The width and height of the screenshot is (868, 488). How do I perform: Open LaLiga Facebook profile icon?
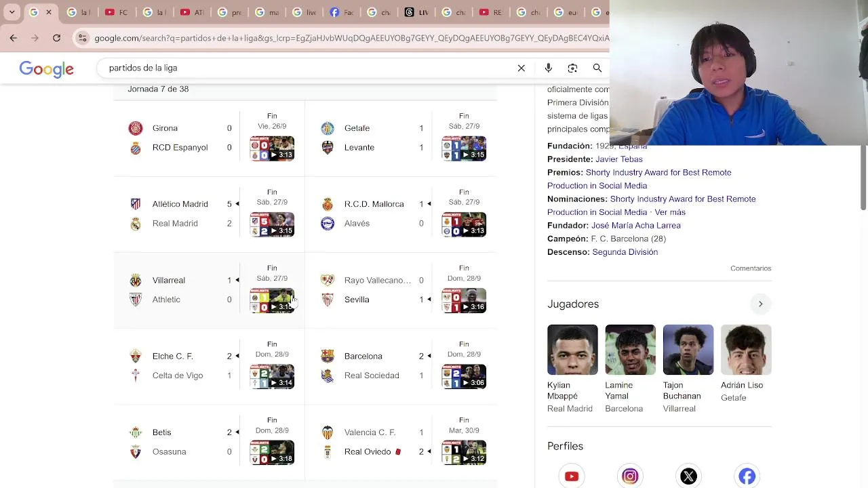pyautogui.click(x=747, y=476)
